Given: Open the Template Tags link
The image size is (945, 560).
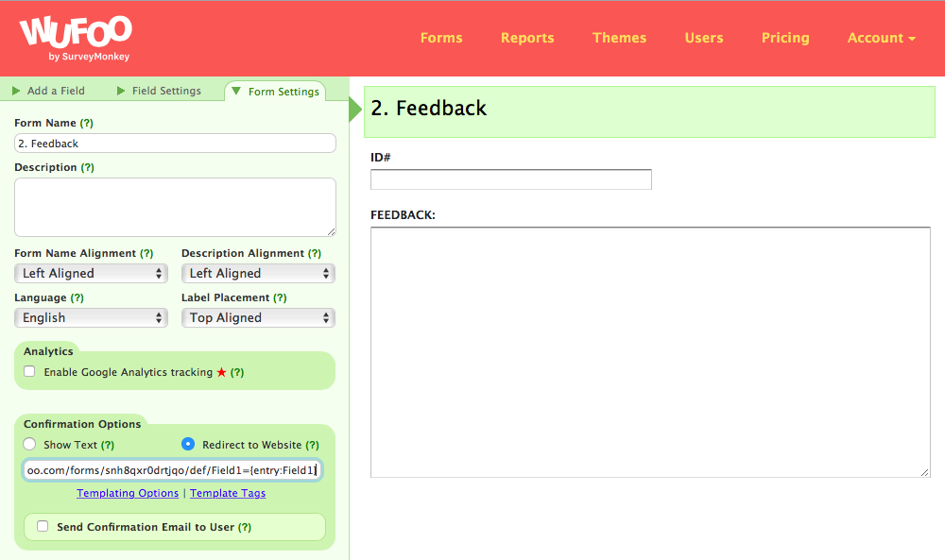Looking at the screenshot, I should pos(228,493).
